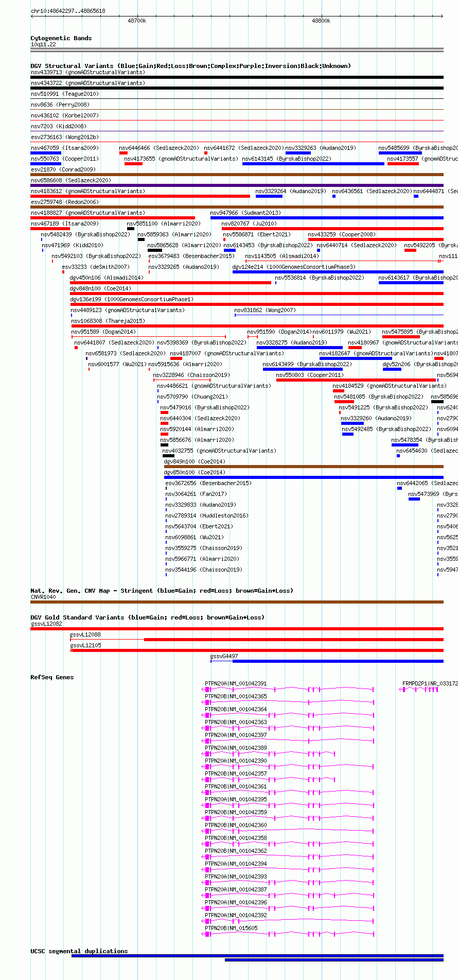Open PTPN20A NM_001042391 gene label
The width and height of the screenshot is (458, 980).
pos(236,683)
